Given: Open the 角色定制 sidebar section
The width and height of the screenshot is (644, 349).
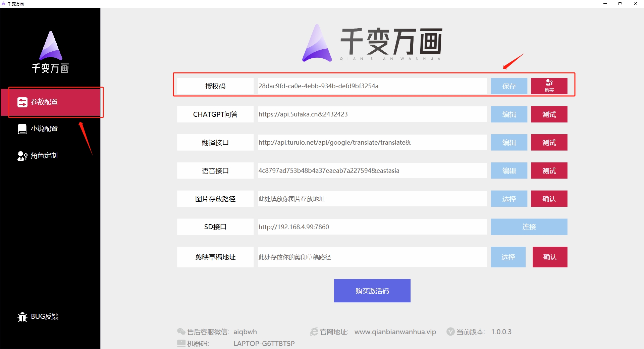Looking at the screenshot, I should point(50,156).
